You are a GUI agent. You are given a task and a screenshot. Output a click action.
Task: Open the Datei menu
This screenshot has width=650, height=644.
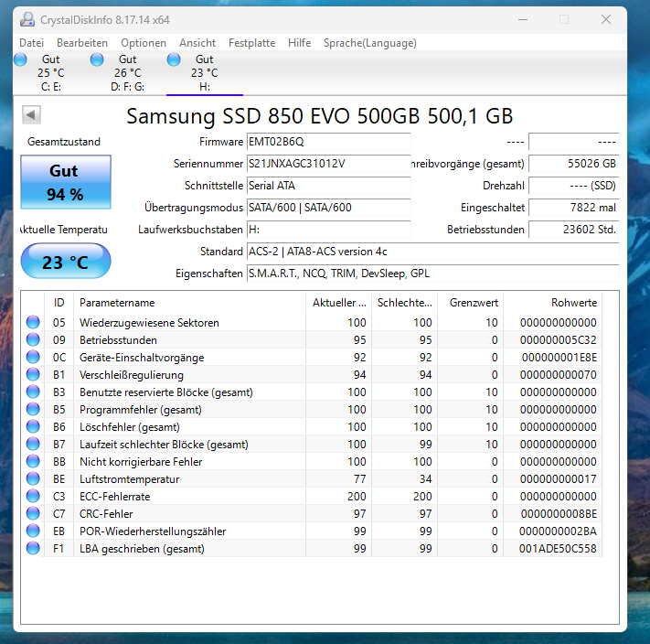(x=31, y=43)
